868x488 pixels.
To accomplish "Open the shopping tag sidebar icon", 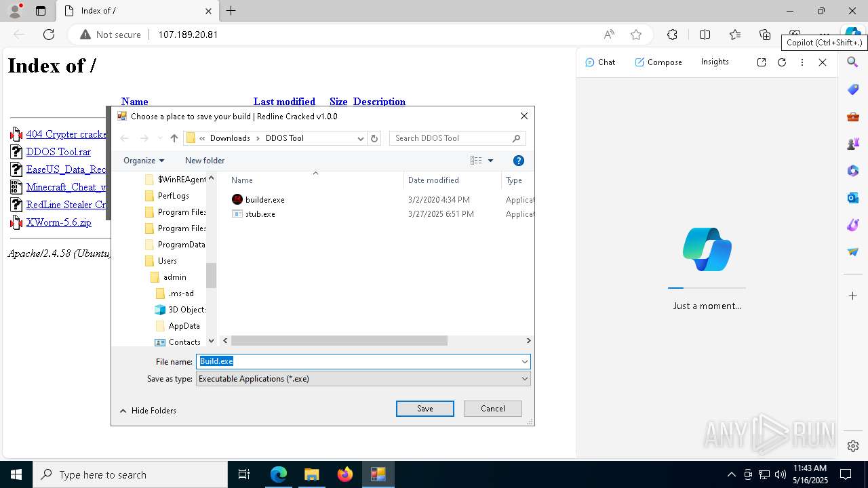I will [x=853, y=89].
